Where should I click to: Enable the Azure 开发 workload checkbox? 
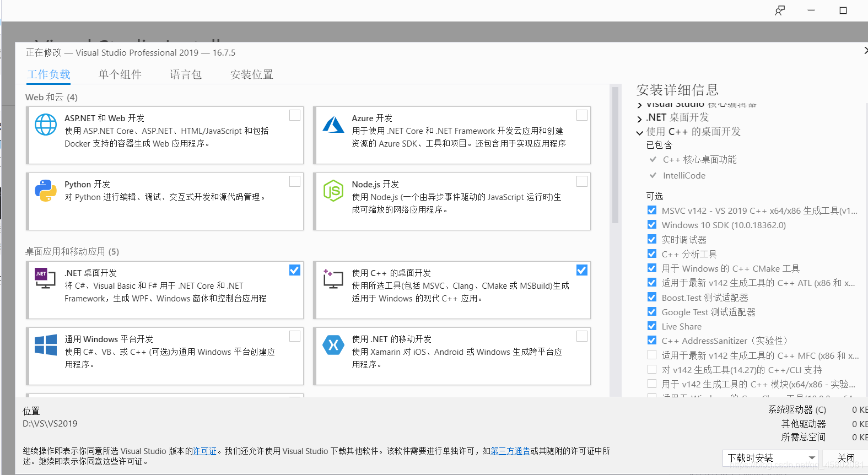point(582,115)
